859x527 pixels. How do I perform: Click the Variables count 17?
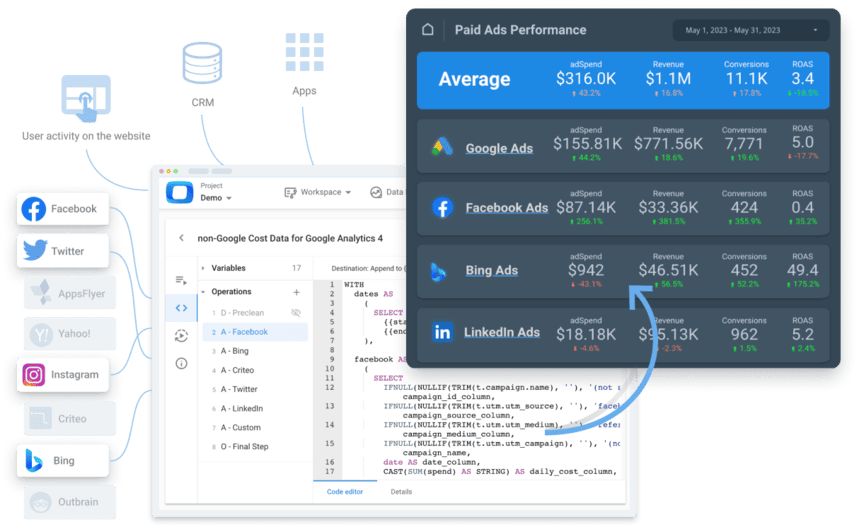(296, 268)
